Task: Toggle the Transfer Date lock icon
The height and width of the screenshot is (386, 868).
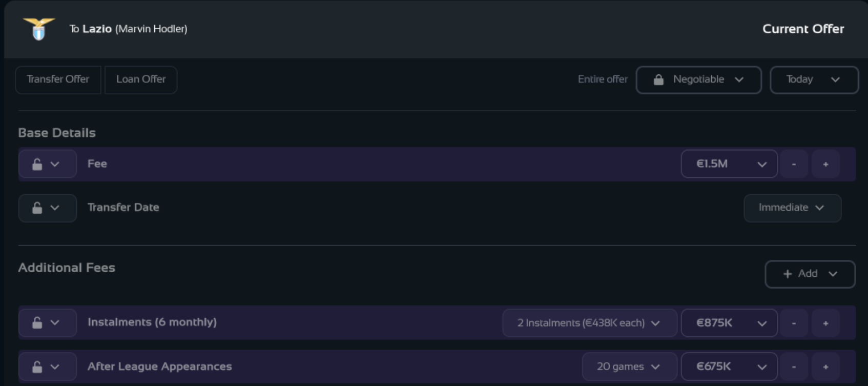Action: tap(37, 208)
